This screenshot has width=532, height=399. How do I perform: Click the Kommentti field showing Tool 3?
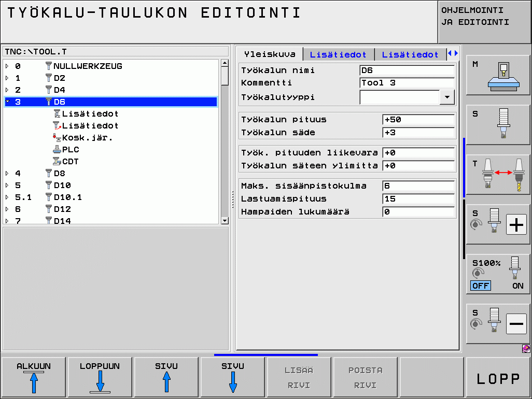[407, 83]
